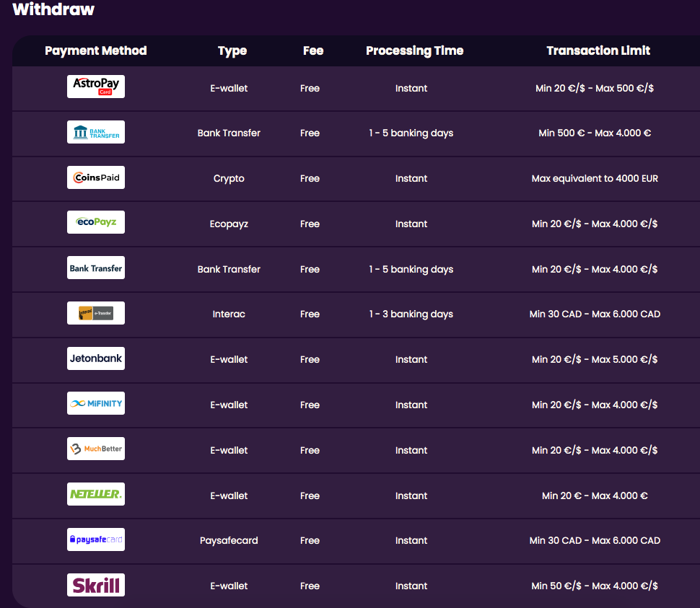Viewport: 700px width, 608px height.
Task: Click the Neteller logo
Action: point(96,495)
